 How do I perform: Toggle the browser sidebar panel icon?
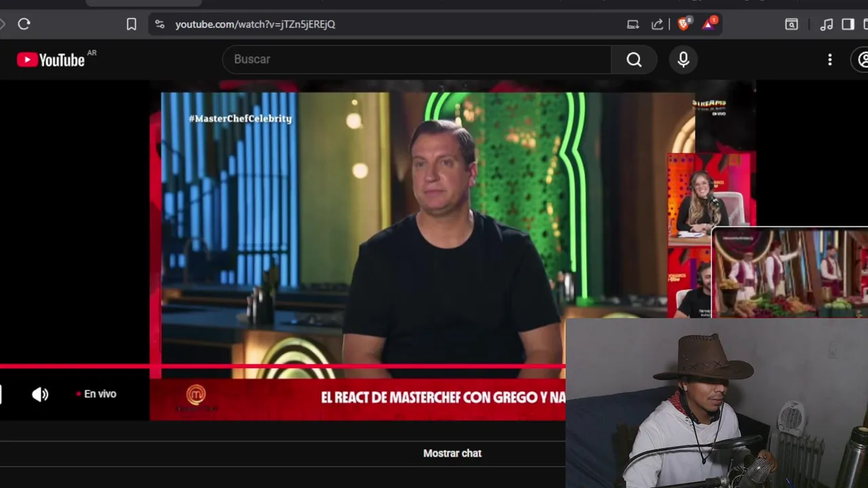click(x=848, y=24)
